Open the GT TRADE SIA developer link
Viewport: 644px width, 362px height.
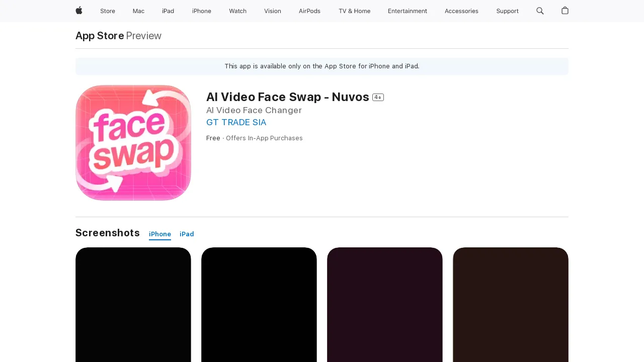236,122
